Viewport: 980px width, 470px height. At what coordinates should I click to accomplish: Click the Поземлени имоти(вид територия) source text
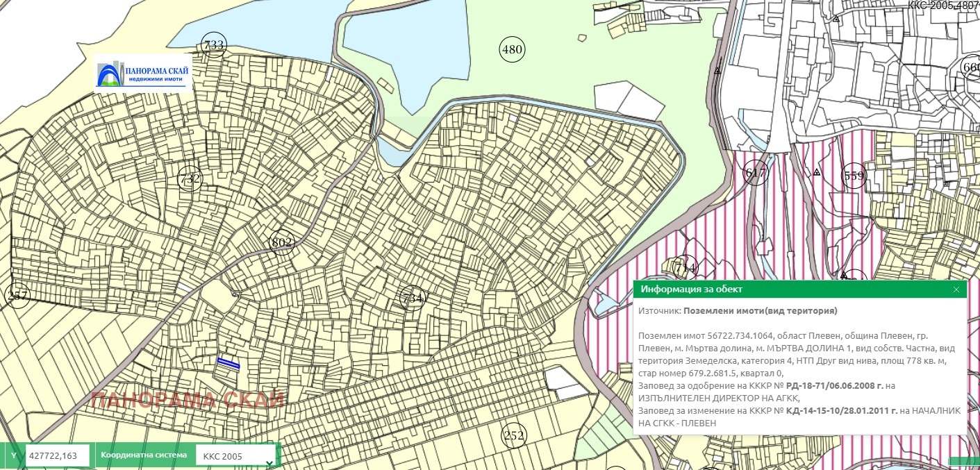(x=760, y=311)
